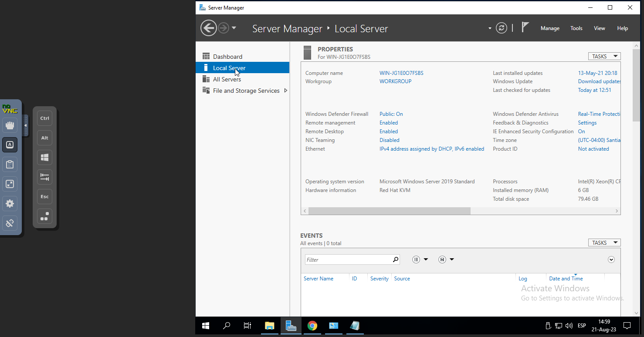Toggle the noVNC Windows key
Image resolution: width=644 pixels, height=337 pixels.
[x=44, y=157]
